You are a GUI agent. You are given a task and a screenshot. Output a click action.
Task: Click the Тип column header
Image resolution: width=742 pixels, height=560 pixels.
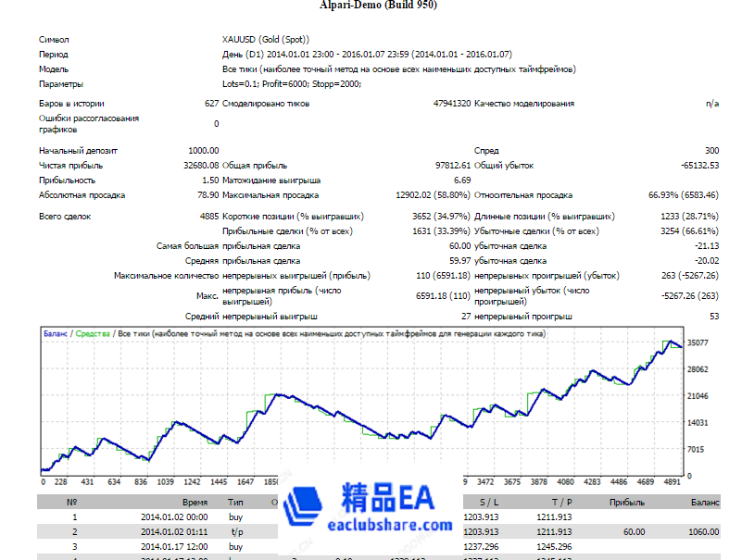point(235,502)
